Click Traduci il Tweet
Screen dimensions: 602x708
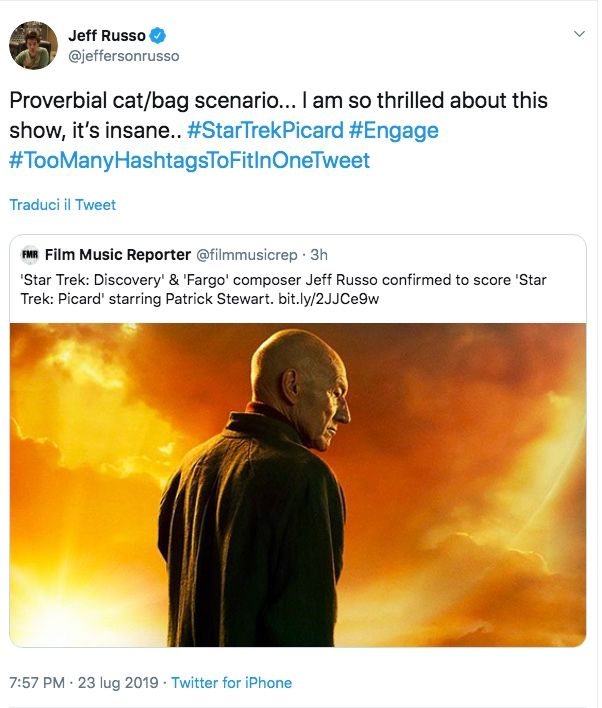(x=63, y=205)
